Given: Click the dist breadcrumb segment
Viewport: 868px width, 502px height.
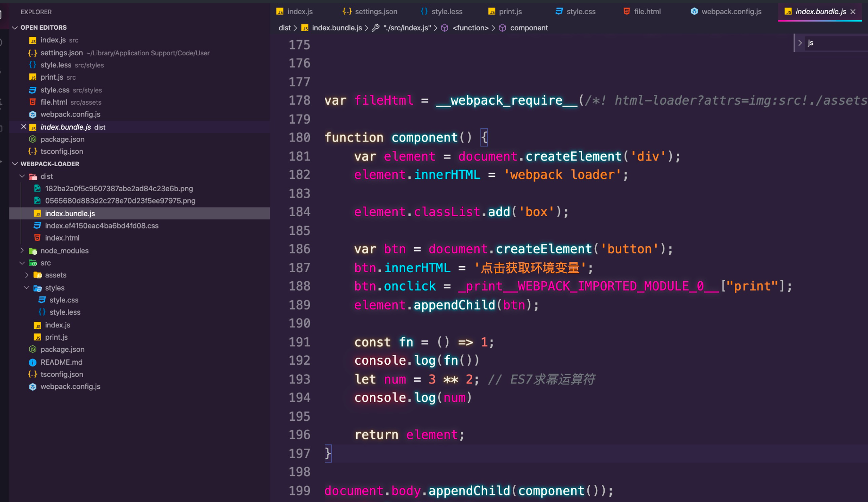Looking at the screenshot, I should point(284,28).
